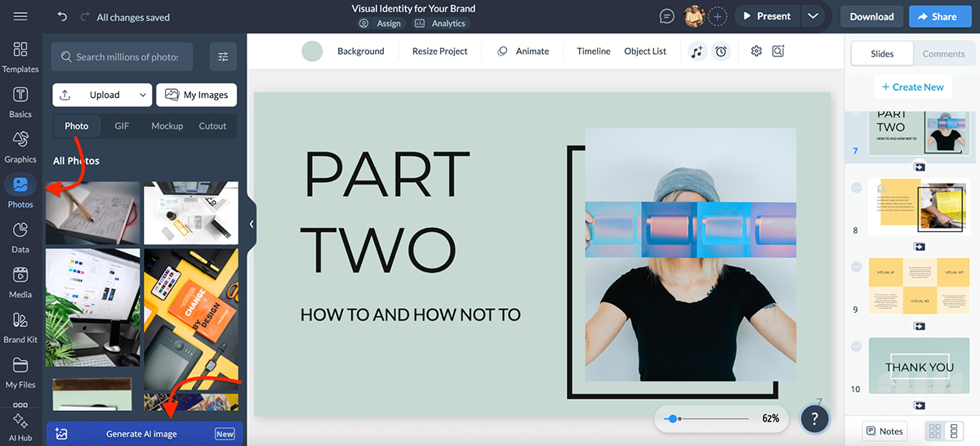Click Create New slide
The height and width of the screenshot is (446, 980).
912,87
